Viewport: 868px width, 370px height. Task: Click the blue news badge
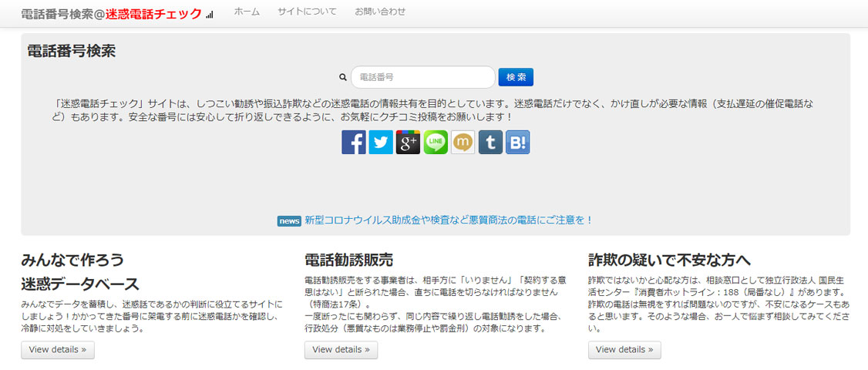click(x=288, y=221)
